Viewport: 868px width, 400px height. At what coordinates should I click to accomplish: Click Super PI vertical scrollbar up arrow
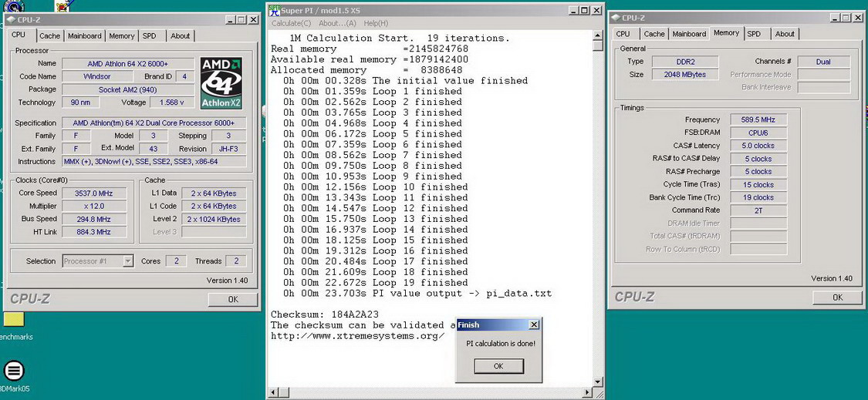tap(597, 36)
